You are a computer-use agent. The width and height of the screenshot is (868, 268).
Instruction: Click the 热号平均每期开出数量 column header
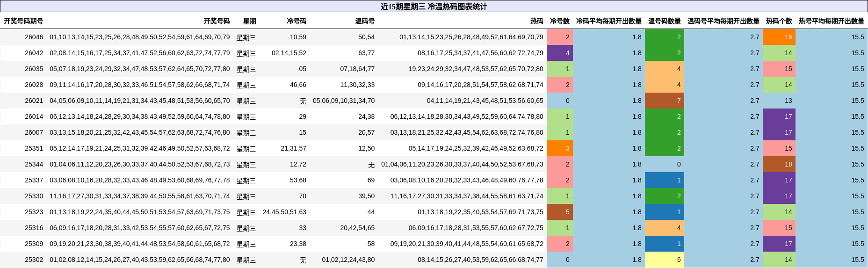pyautogui.click(x=832, y=21)
